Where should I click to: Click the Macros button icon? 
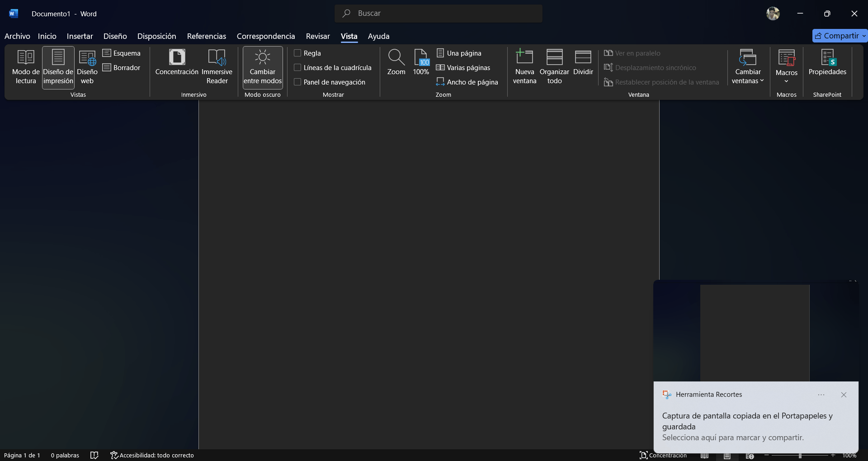click(x=787, y=58)
